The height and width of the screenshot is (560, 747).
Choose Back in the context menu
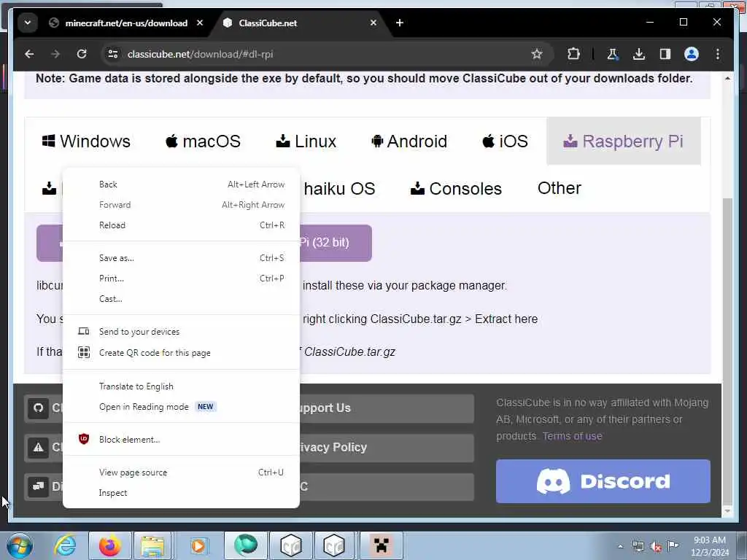pyautogui.click(x=181, y=184)
